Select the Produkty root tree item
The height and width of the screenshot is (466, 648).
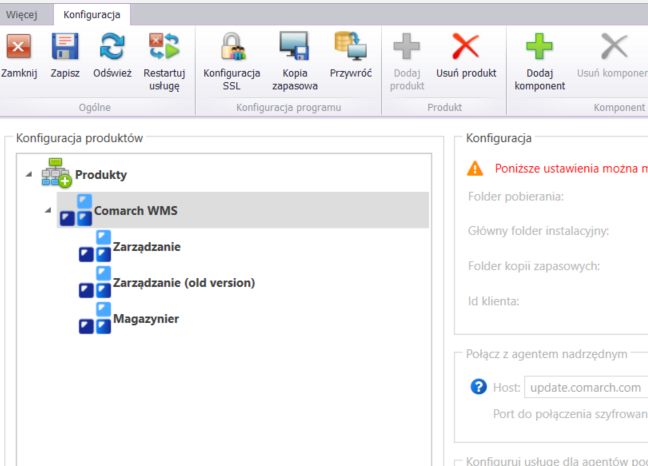(101, 175)
